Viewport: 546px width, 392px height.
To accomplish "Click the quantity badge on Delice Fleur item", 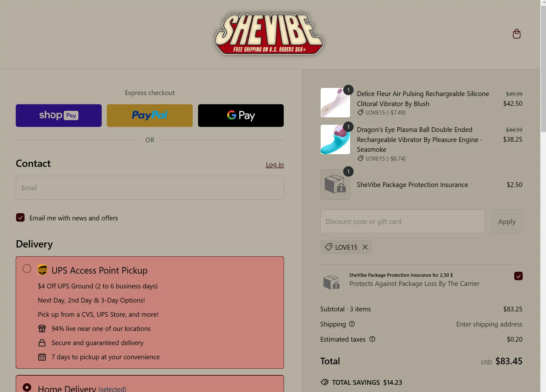I will pyautogui.click(x=348, y=90).
